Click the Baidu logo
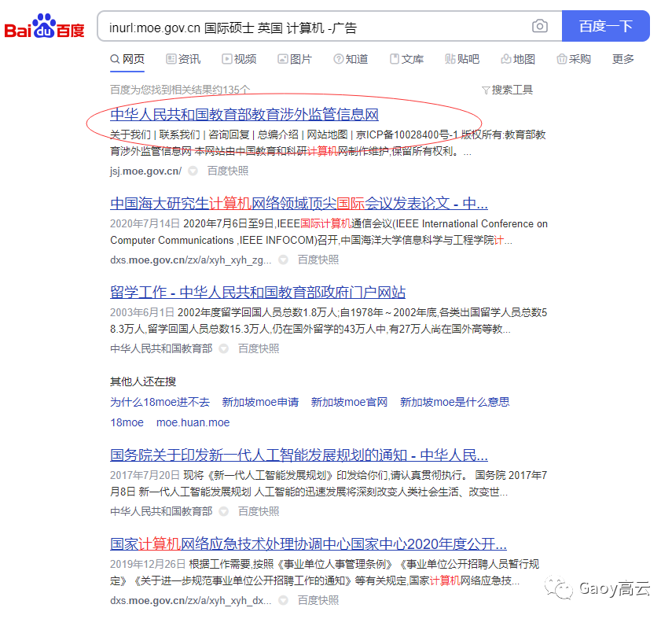 point(44,27)
